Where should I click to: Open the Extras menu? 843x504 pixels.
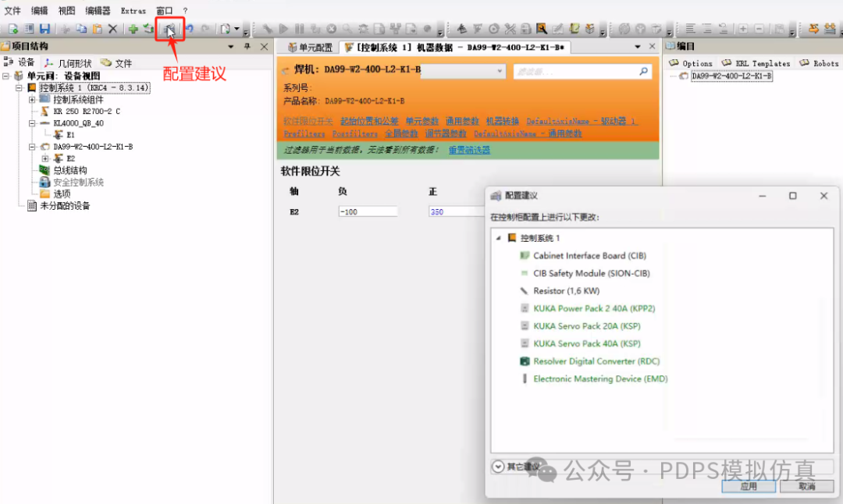click(133, 11)
